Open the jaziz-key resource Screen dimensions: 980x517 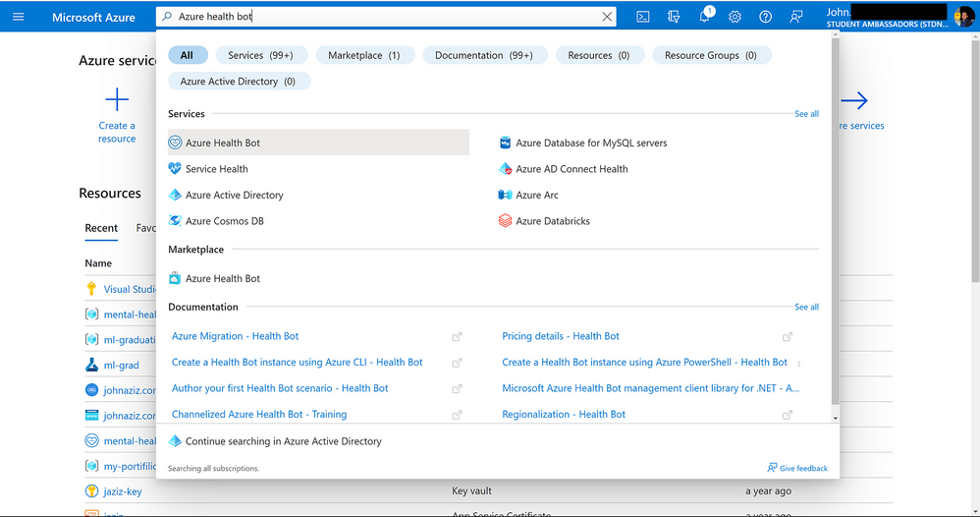coord(123,491)
